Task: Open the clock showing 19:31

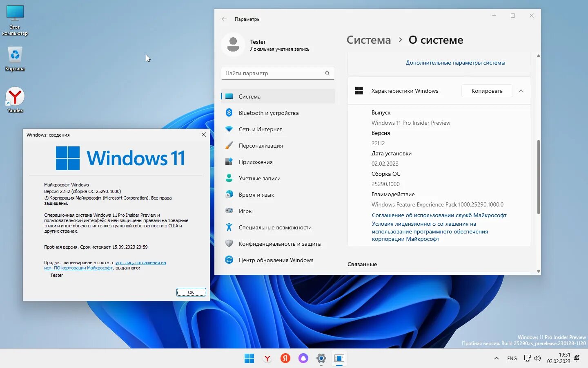Action: point(559,358)
